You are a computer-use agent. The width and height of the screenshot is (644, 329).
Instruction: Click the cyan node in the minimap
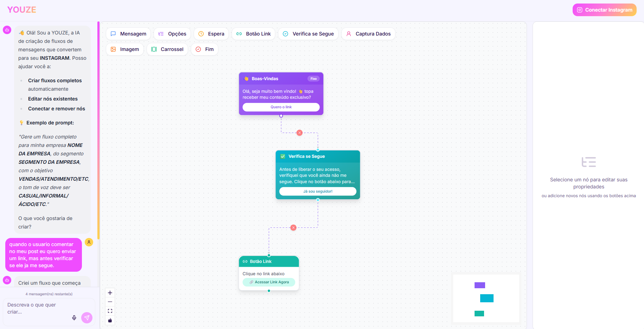click(487, 298)
